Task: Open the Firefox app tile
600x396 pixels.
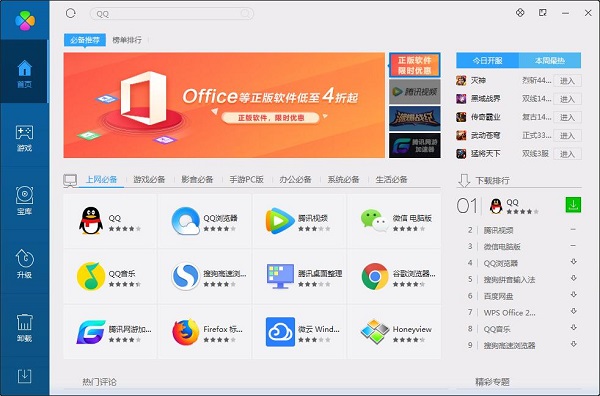Action: click(205, 331)
